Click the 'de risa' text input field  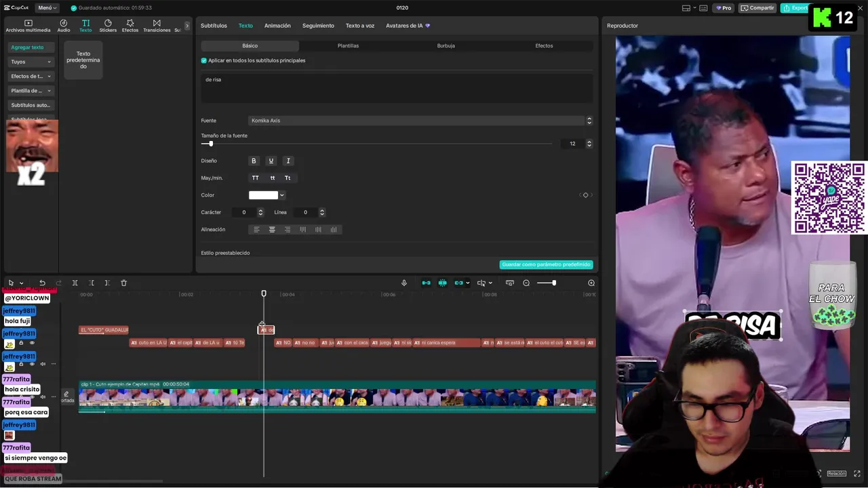coord(397,87)
